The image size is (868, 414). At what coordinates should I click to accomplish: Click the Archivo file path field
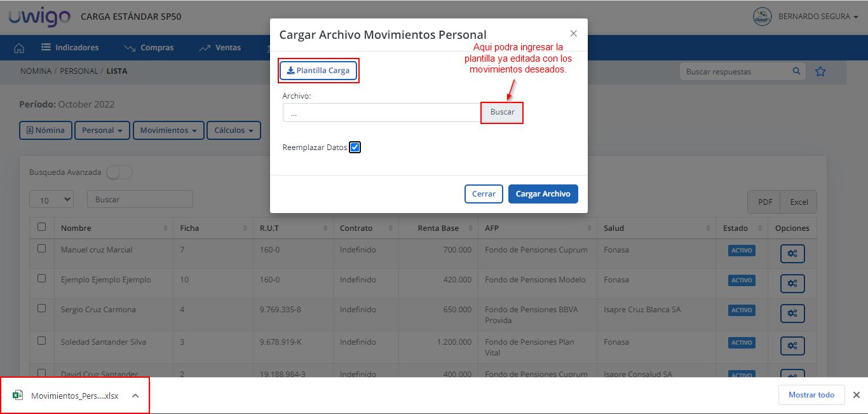point(381,113)
